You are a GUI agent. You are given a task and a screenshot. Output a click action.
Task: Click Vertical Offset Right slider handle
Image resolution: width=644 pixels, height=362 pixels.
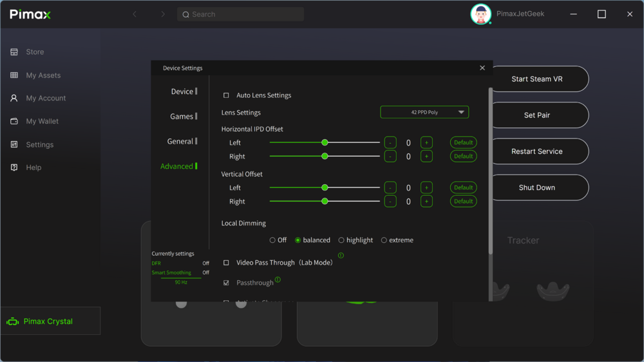click(325, 202)
